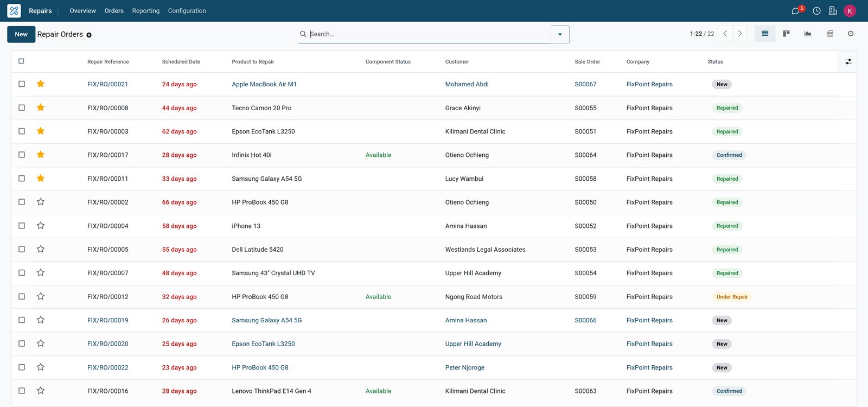The height and width of the screenshot is (407, 868).
Task: Unstar repair order FIX/RO/00017
Action: click(x=41, y=155)
